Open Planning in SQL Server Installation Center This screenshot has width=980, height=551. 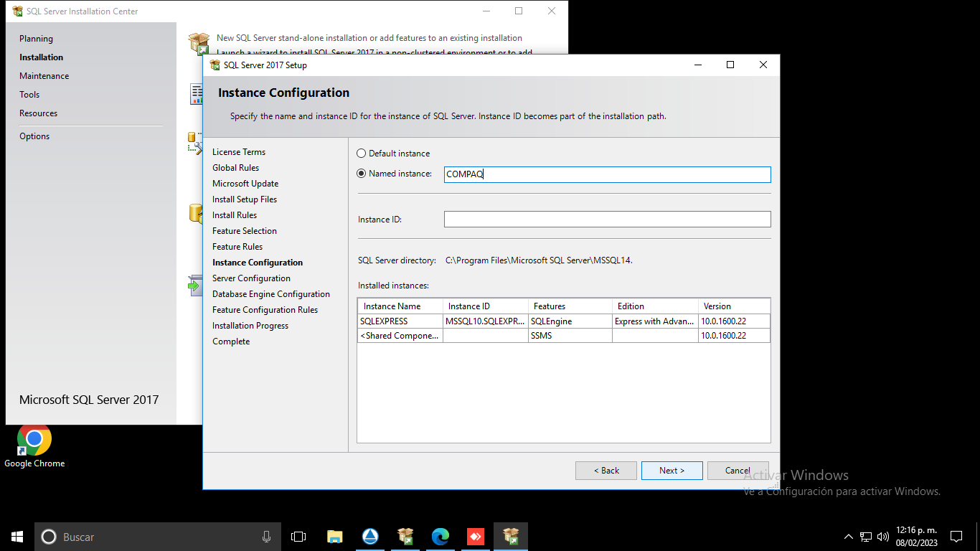pos(36,39)
